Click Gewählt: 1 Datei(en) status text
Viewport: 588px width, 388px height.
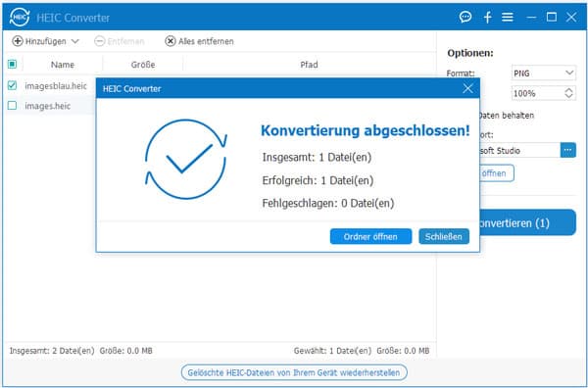332,351
